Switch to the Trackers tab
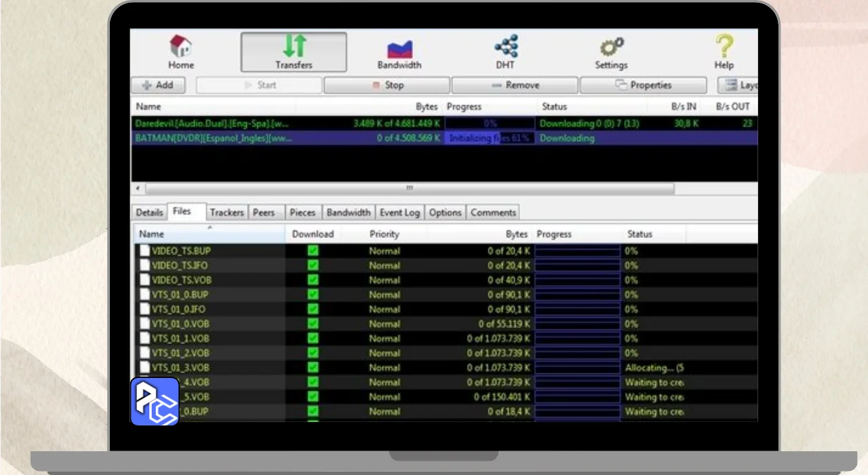 coord(226,212)
